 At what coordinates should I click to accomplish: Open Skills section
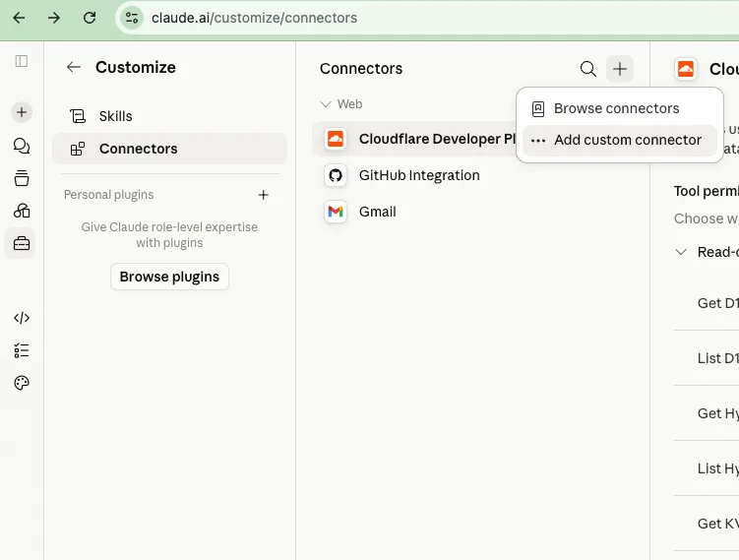(169, 116)
